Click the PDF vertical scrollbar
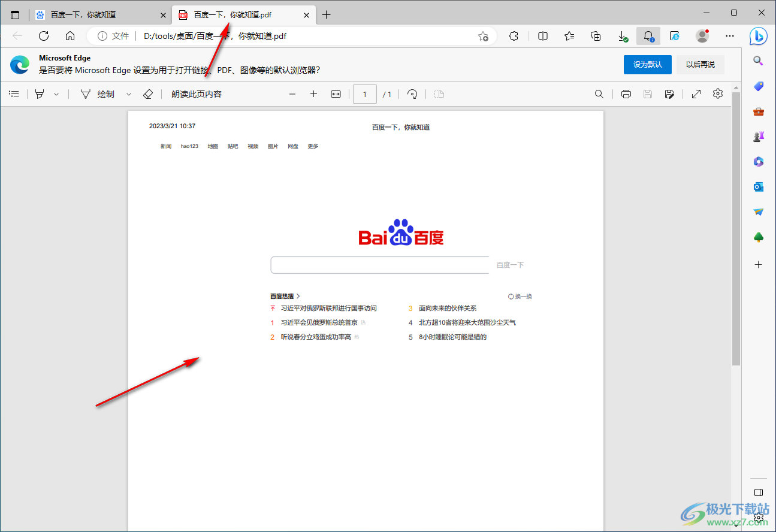Image resolution: width=776 pixels, height=532 pixels. tap(736, 229)
